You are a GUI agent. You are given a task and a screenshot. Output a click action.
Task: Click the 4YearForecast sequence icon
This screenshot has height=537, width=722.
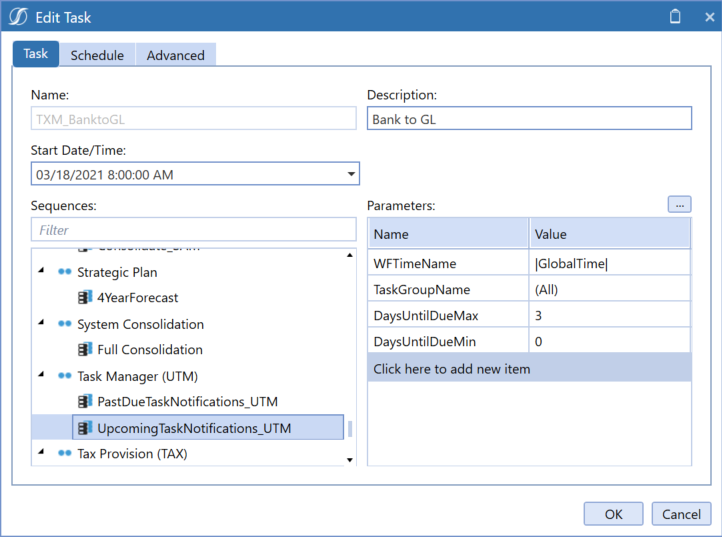85,298
